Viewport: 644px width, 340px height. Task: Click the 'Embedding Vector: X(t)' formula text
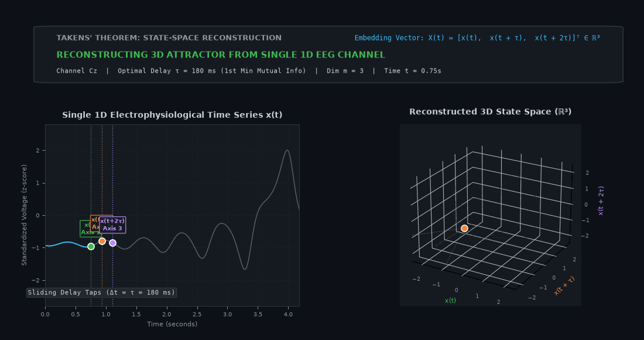[x=477, y=38]
